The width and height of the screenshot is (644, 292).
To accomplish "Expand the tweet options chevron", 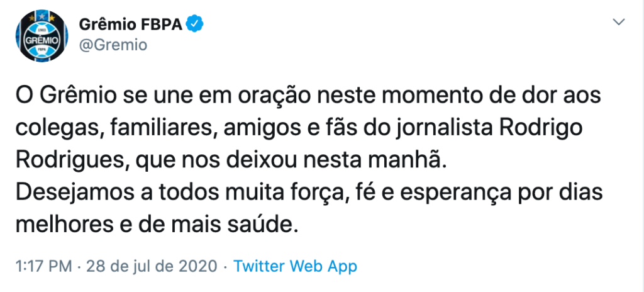I will tap(619, 23).
